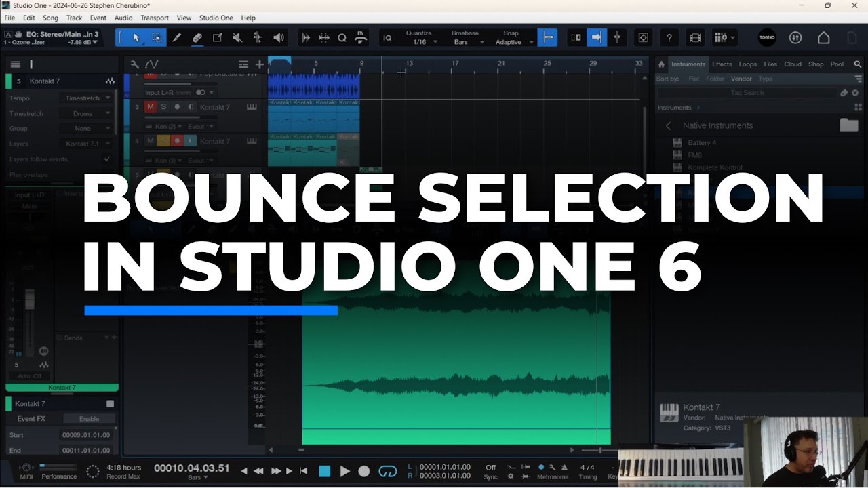Toggle Snap to grid button
This screenshot has width=868, height=488.
coord(547,37)
